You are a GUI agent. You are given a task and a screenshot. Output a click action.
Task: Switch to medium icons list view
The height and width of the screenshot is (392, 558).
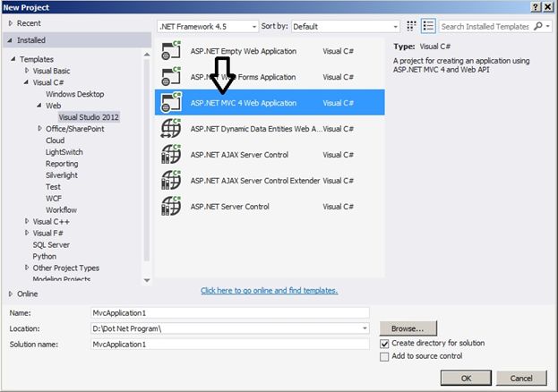(428, 26)
